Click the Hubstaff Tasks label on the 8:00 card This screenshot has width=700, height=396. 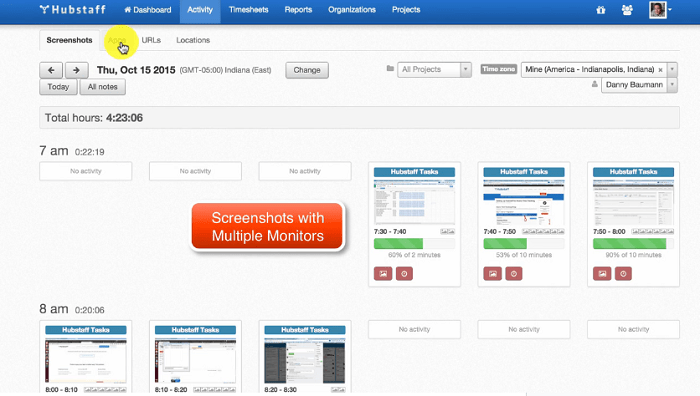(86, 330)
